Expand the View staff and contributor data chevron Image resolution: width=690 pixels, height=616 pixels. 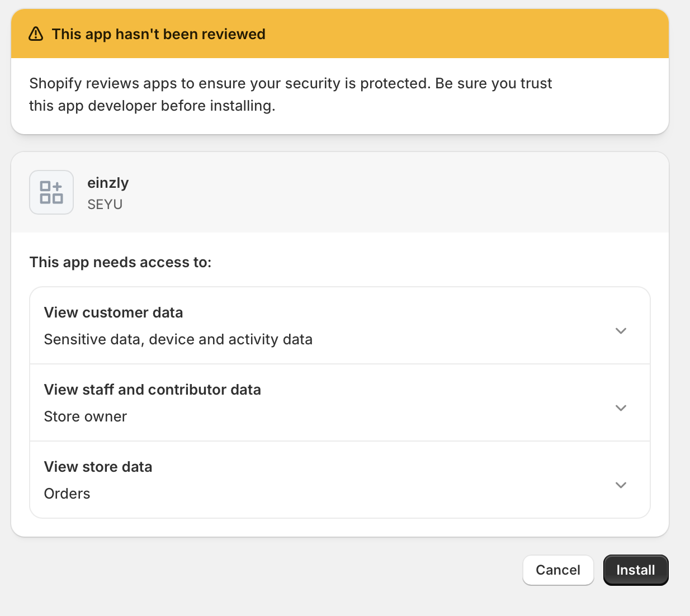click(x=621, y=408)
